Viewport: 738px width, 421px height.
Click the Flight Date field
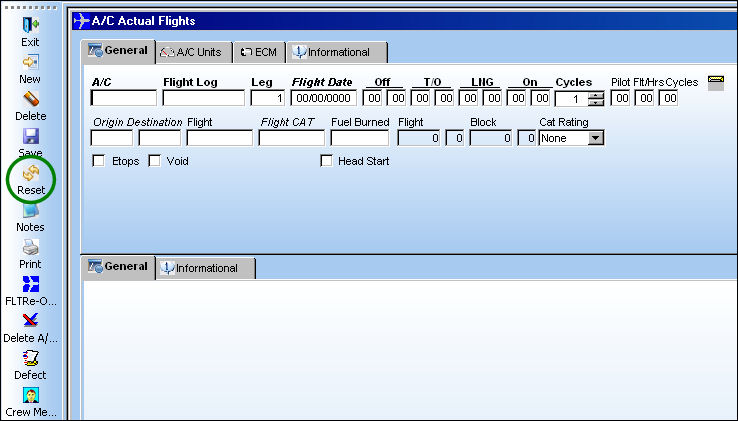[323, 98]
